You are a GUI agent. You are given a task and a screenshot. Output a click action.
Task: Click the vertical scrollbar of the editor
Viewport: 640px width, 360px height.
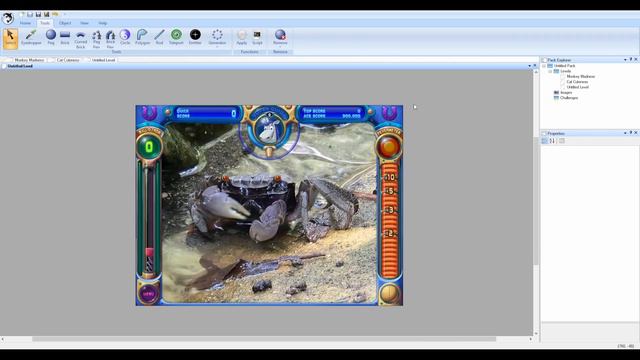[536, 201]
